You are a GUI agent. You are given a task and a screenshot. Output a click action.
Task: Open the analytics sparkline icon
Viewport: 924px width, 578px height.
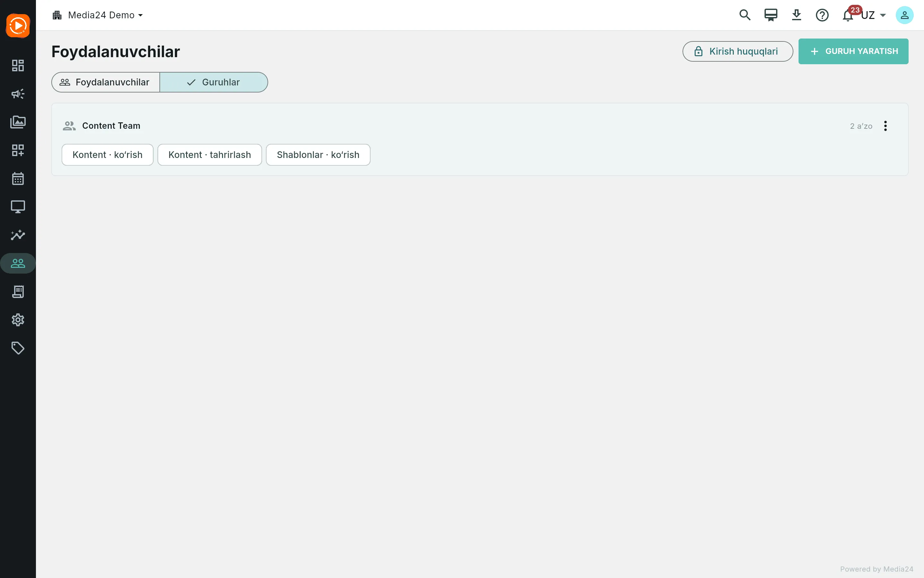pyautogui.click(x=18, y=235)
